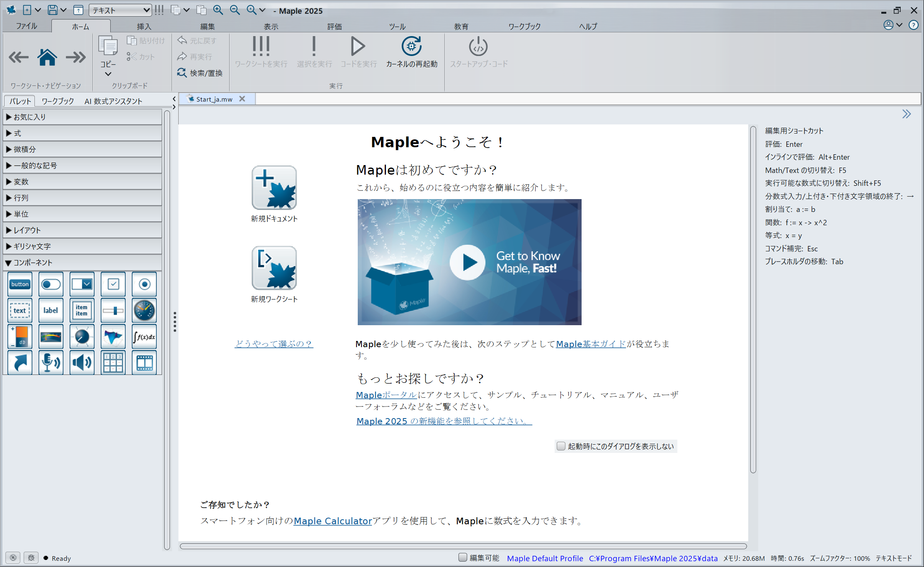Select the radio button component
The height and width of the screenshot is (567, 924).
[x=144, y=284]
